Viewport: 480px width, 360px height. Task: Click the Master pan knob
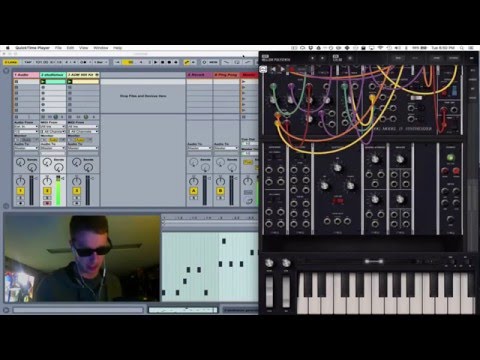coord(248,182)
